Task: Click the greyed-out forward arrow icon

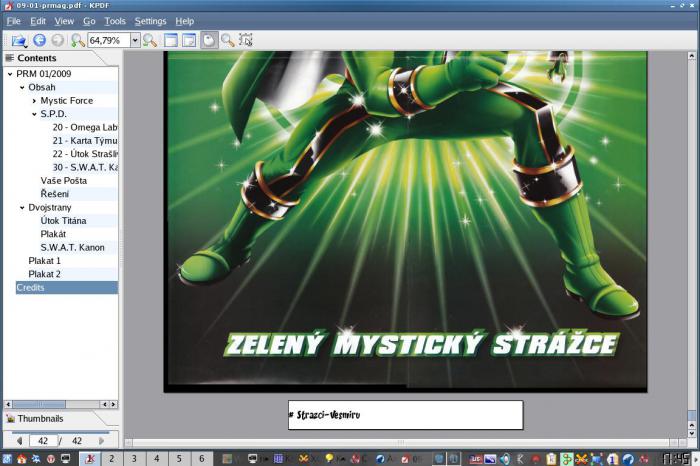Action: [x=57, y=40]
